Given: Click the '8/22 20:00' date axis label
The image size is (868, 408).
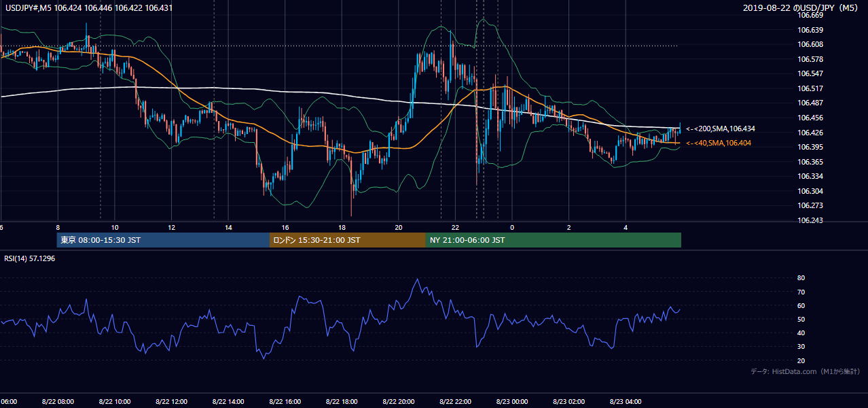Looking at the screenshot, I should (399, 401).
